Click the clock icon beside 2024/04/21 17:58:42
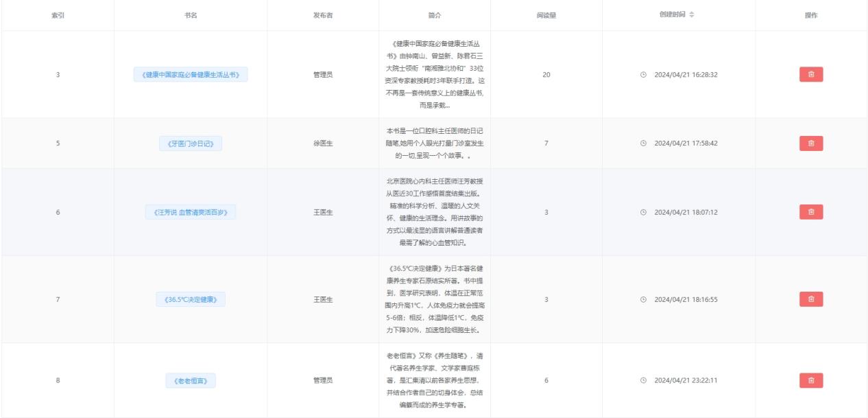868x418 pixels. [643, 143]
